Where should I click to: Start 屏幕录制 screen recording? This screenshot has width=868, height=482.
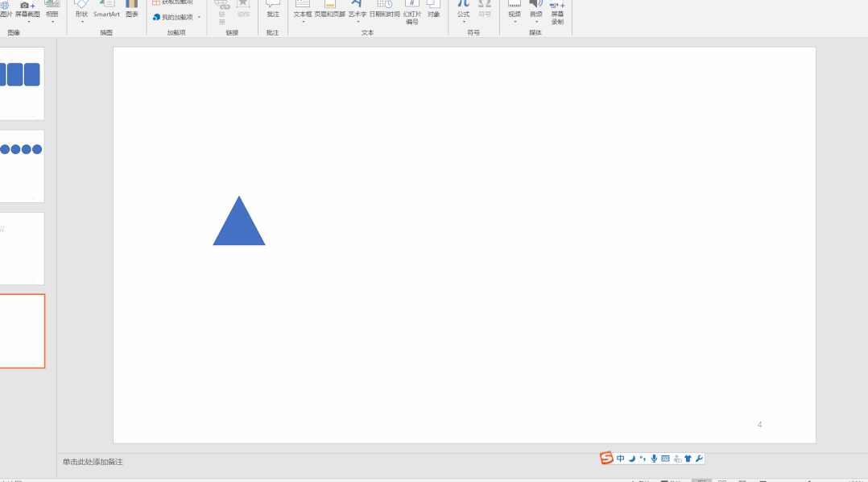(x=557, y=12)
